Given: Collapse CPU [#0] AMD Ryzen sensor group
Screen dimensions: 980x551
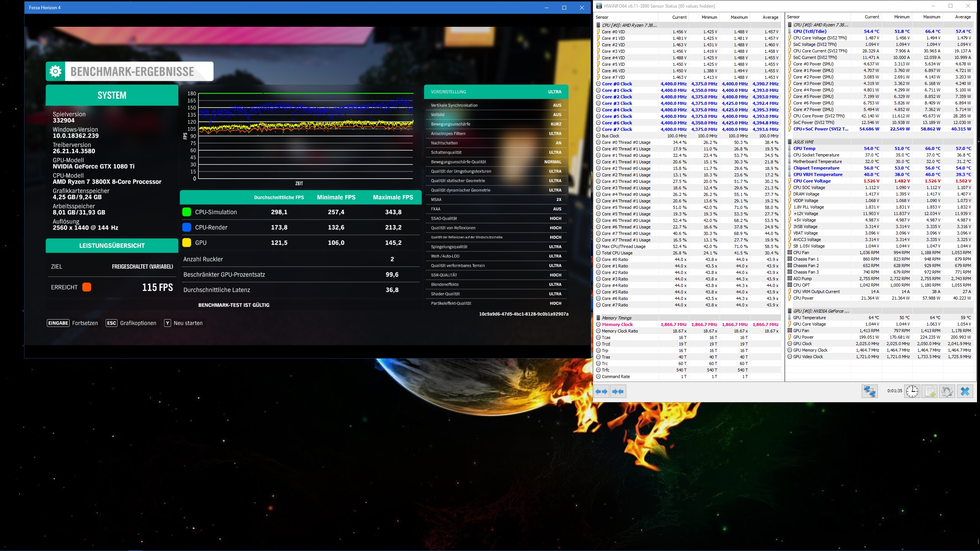Looking at the screenshot, I should tap(629, 25).
